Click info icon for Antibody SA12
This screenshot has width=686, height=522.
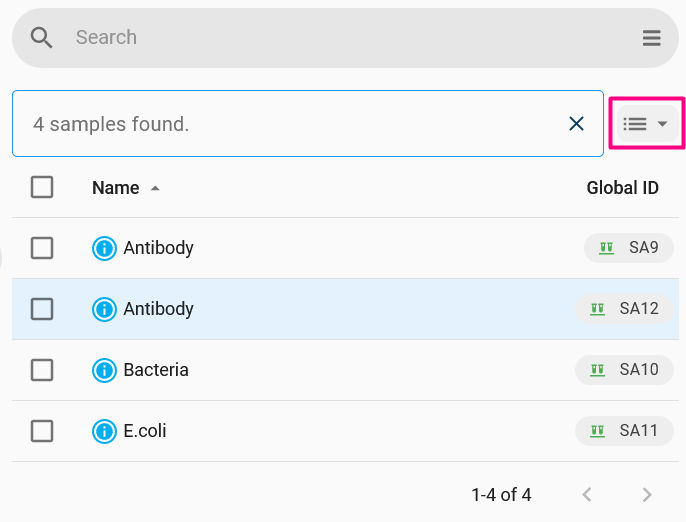(104, 309)
